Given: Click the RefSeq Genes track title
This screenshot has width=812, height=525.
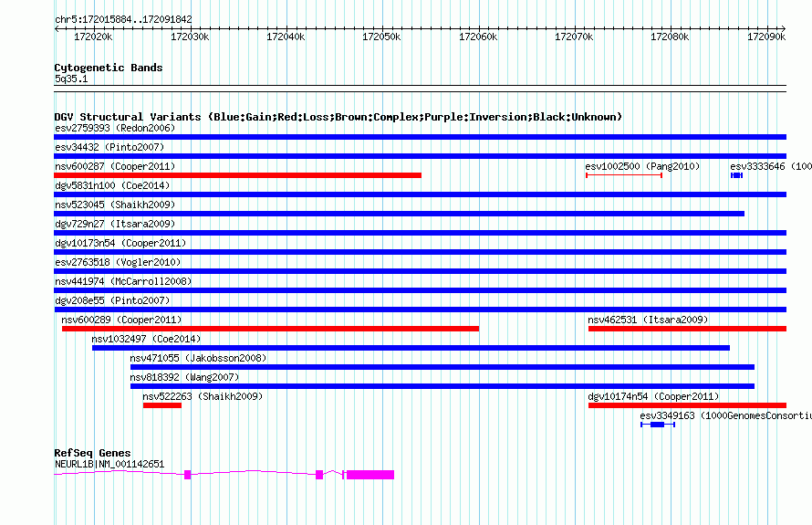Looking at the screenshot, I should 92,453.
